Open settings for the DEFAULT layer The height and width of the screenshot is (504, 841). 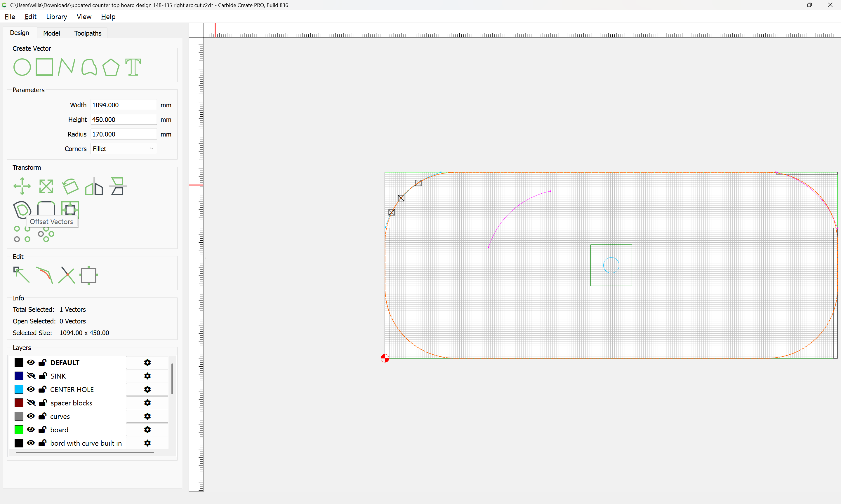tap(147, 362)
